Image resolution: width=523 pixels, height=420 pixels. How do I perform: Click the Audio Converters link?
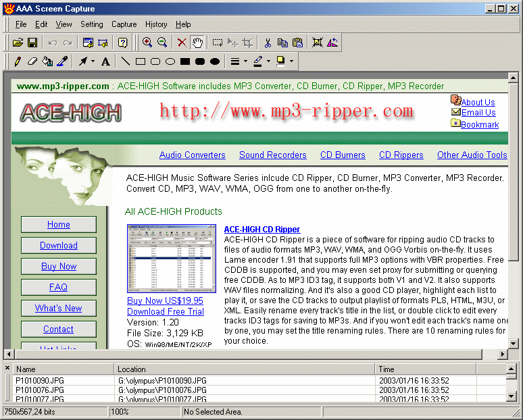[x=192, y=155]
